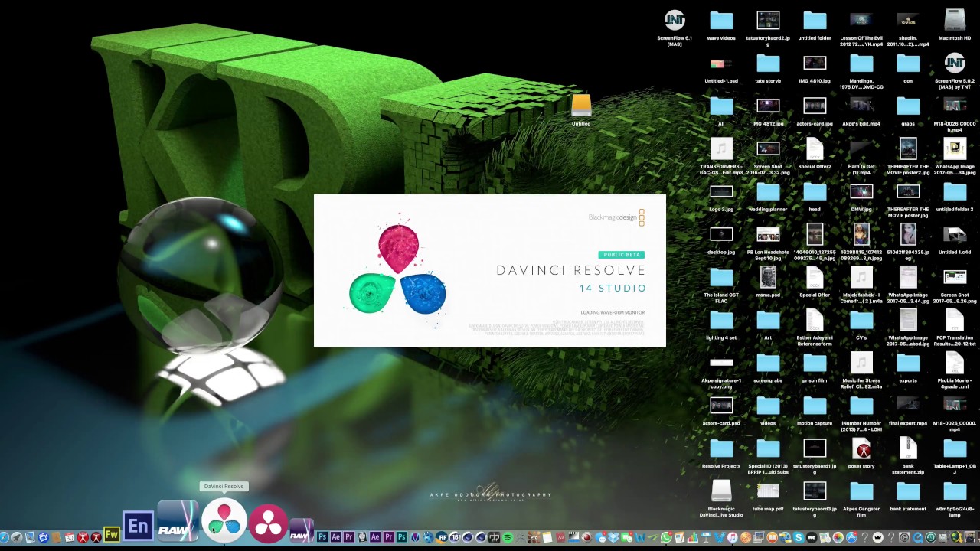Image resolution: width=980 pixels, height=551 pixels.
Task: Open Launchpad rocket icon in dock
Action: 17,538
